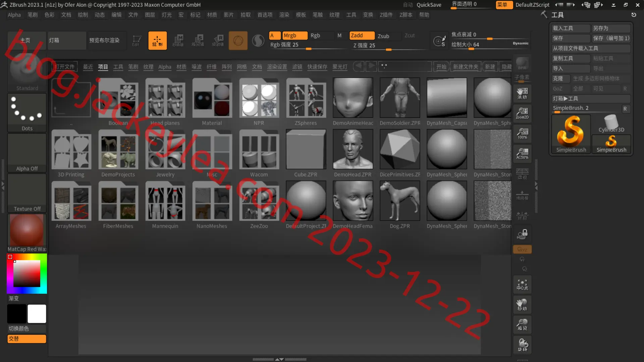Screen dimensions: 644x362
Task: Expand the LightBox Tools section
Action: point(591,99)
